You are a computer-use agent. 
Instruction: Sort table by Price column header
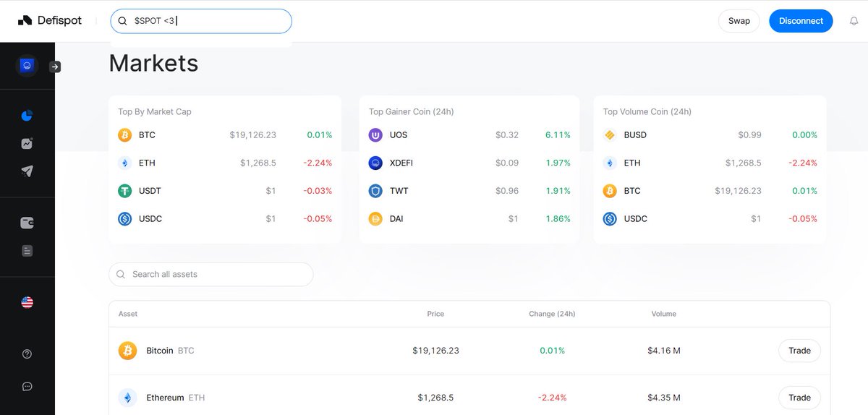(435, 314)
